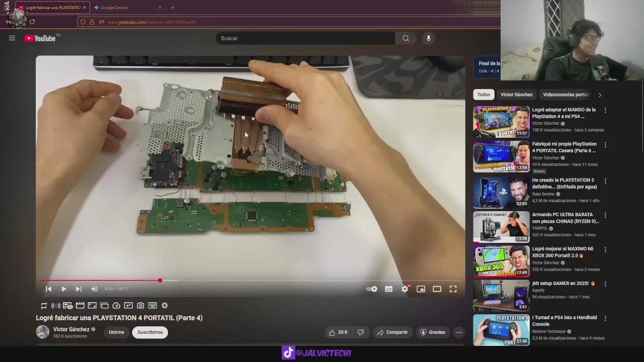This screenshot has height=362, width=644.
Task: Play the paused video
Action: pyautogui.click(x=63, y=289)
